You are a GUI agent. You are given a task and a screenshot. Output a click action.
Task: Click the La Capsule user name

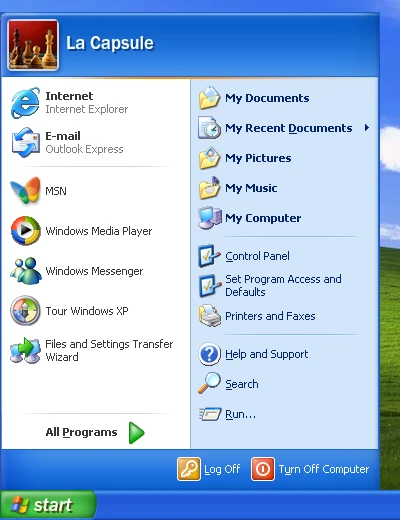click(x=110, y=43)
